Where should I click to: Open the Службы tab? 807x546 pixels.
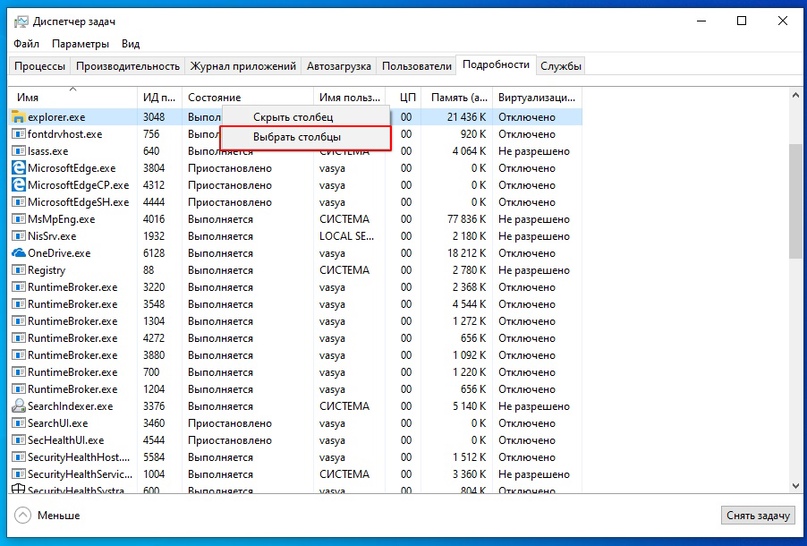tap(561, 66)
